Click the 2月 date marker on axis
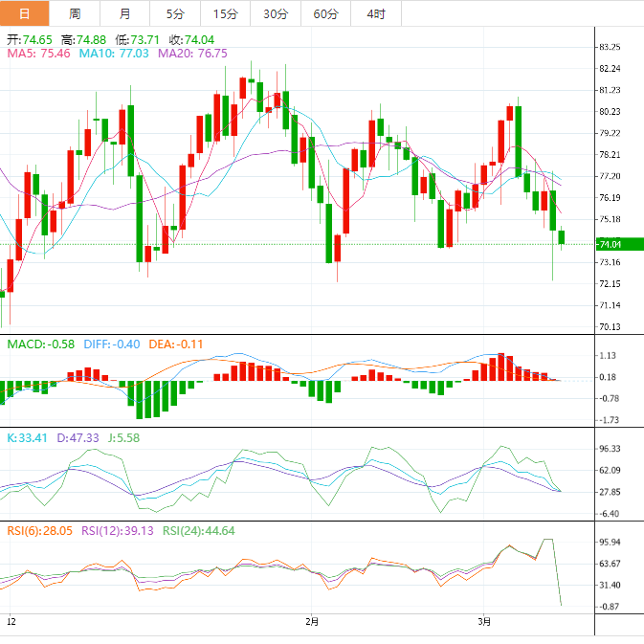 (310, 621)
